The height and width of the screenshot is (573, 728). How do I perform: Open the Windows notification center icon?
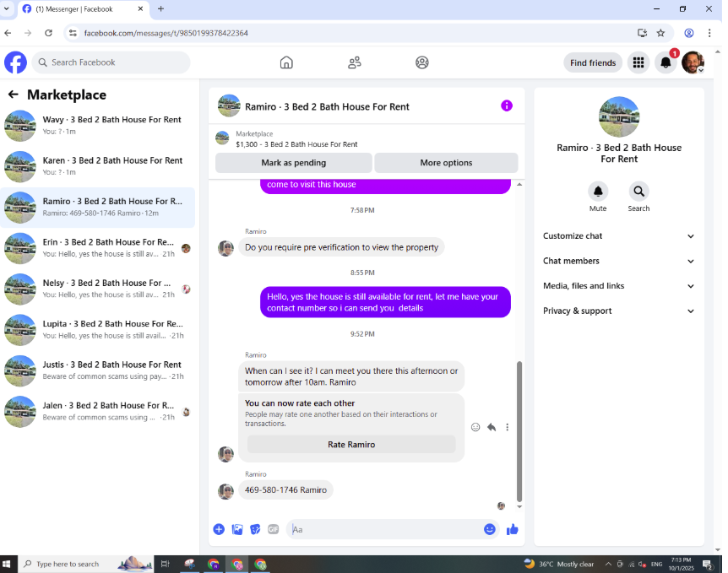[x=708, y=565]
